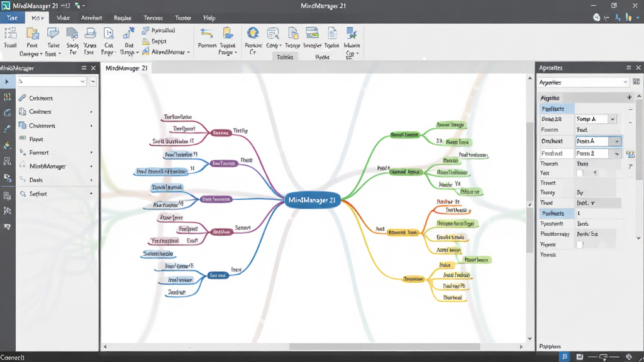Viewport: 644px width, 362px height.
Task: Click the 'Miatix' ribbon icon
Action: pos(352,34)
